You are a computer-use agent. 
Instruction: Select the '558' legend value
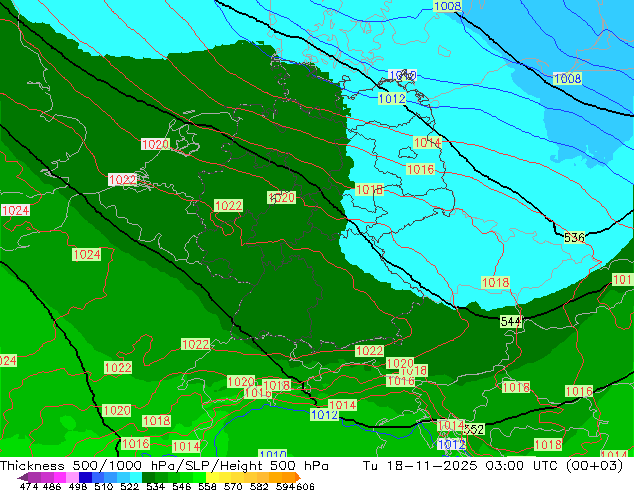207,486
